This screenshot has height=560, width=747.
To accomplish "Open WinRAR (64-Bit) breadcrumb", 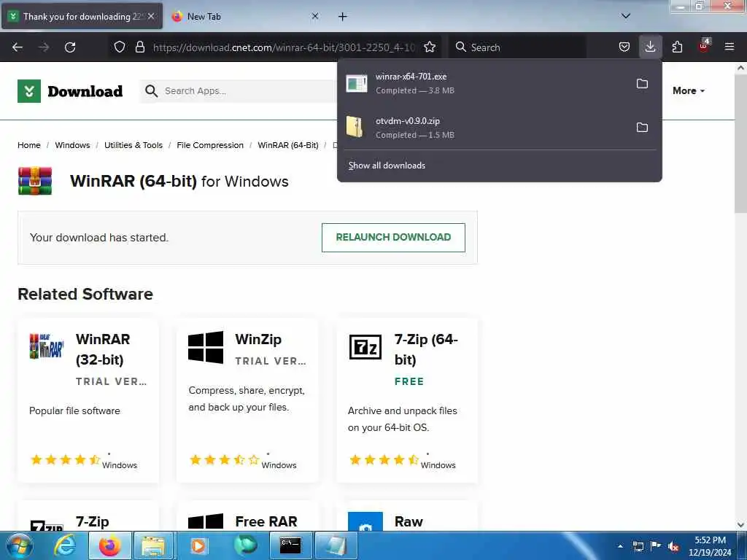I will [x=288, y=145].
